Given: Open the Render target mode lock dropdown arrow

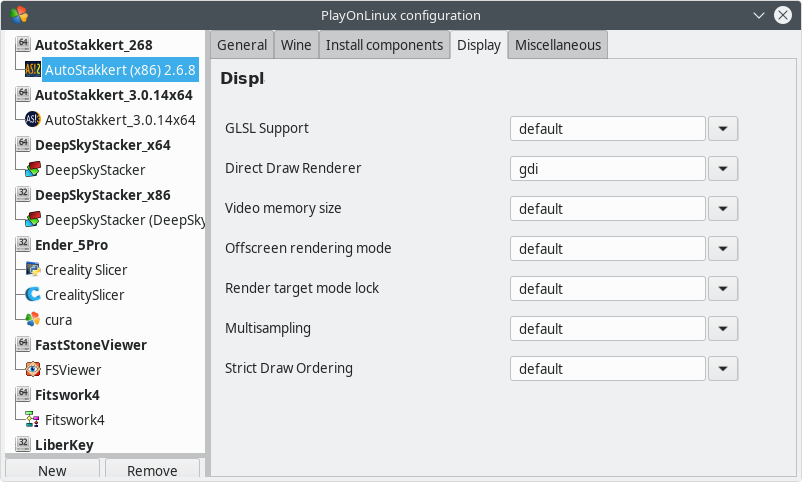Looking at the screenshot, I should 723,289.
